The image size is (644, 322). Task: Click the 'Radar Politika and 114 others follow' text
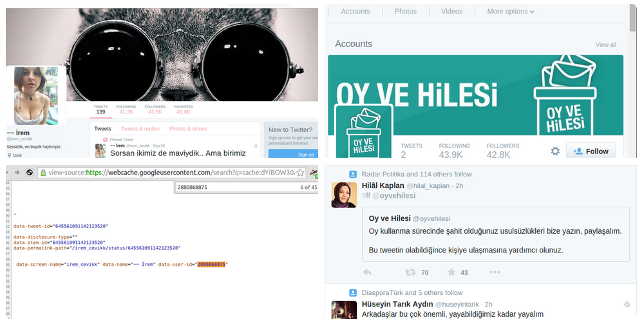point(417,174)
